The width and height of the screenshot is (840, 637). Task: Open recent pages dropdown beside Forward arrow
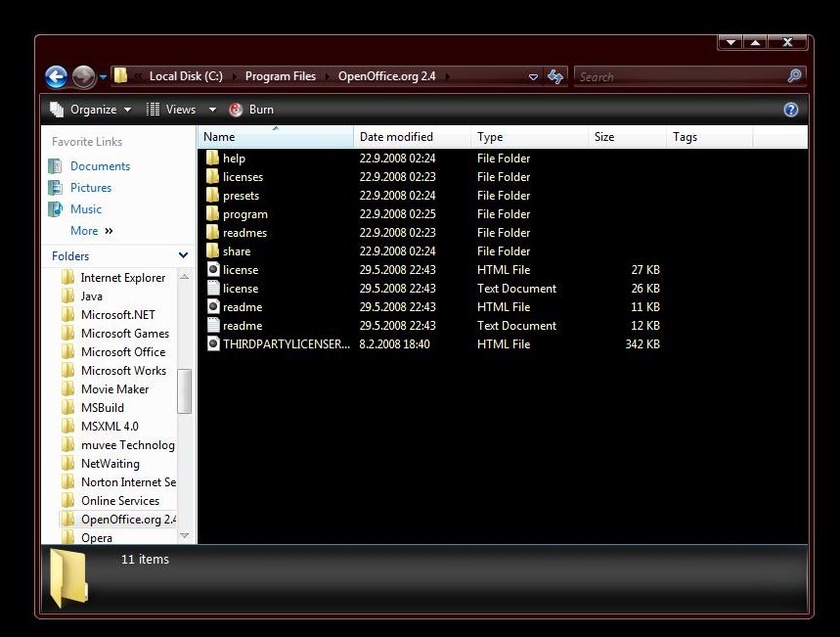tap(103, 77)
